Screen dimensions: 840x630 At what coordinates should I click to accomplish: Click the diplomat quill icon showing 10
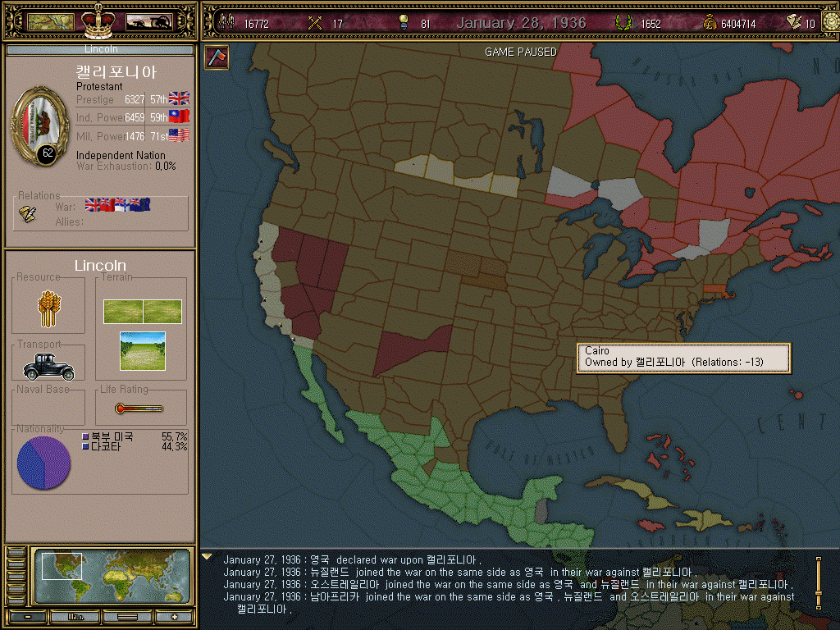(x=794, y=22)
